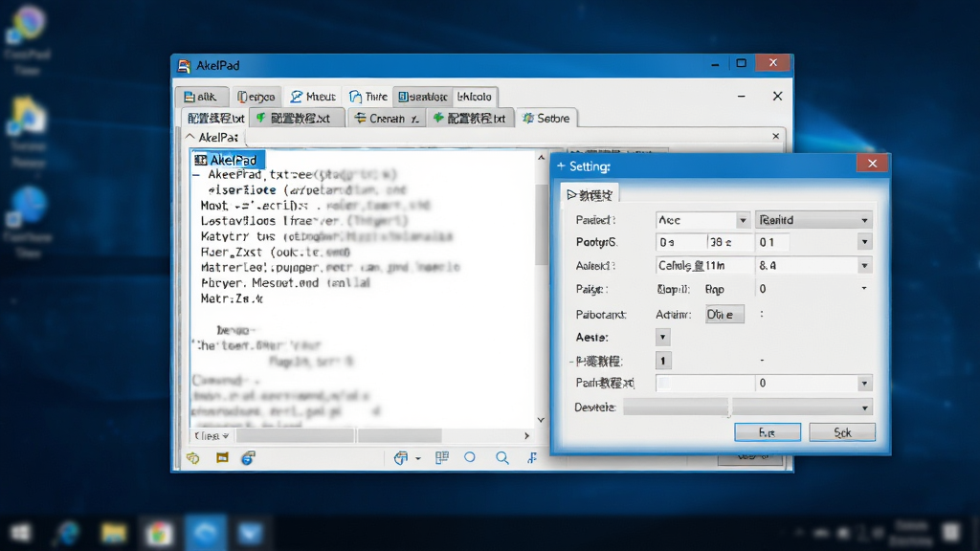
Task: Open the top desktop shortcut icon
Action: click(x=28, y=25)
